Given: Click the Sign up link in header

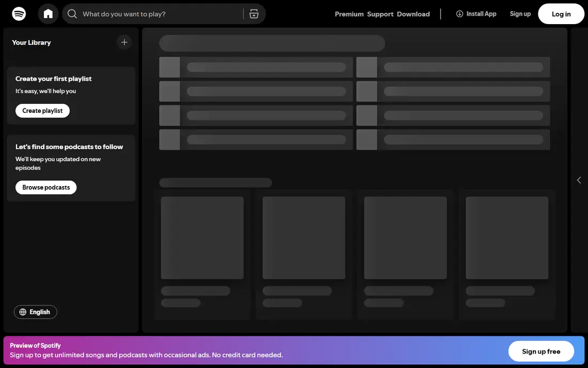Looking at the screenshot, I should click(520, 14).
